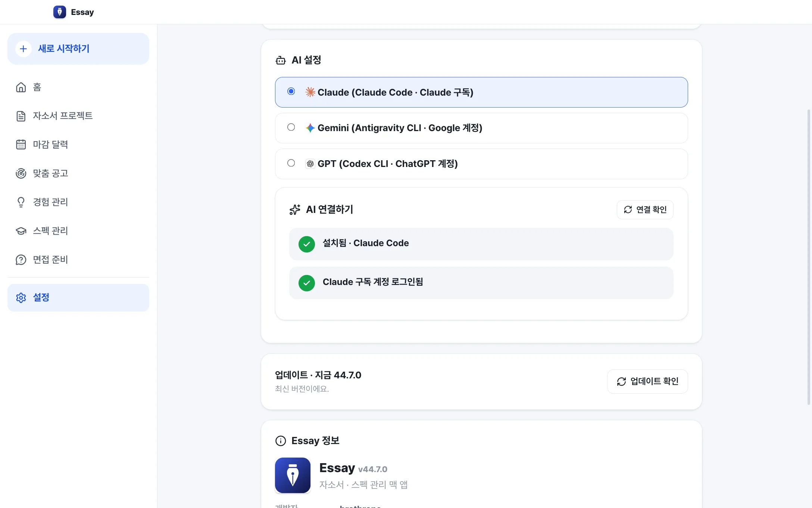
Task: Click the target icon beside 맞춤 공고
Action: click(x=21, y=173)
